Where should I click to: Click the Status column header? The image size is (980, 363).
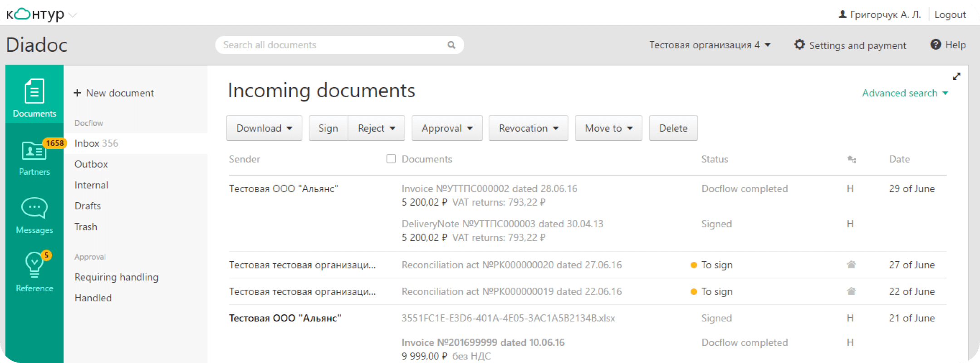click(x=715, y=159)
